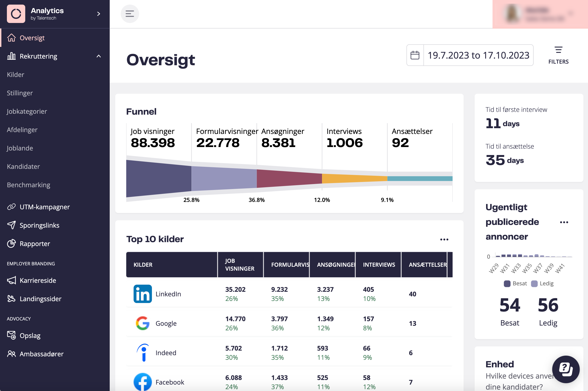Image resolution: width=588 pixels, height=391 pixels.
Task: Click the hamburger menu toggle button
Action: tap(130, 14)
